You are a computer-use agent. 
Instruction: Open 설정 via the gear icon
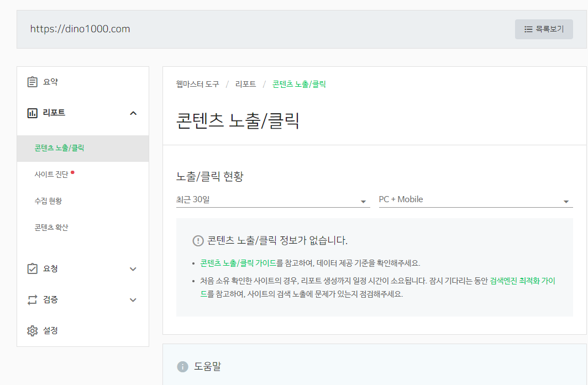(32, 330)
